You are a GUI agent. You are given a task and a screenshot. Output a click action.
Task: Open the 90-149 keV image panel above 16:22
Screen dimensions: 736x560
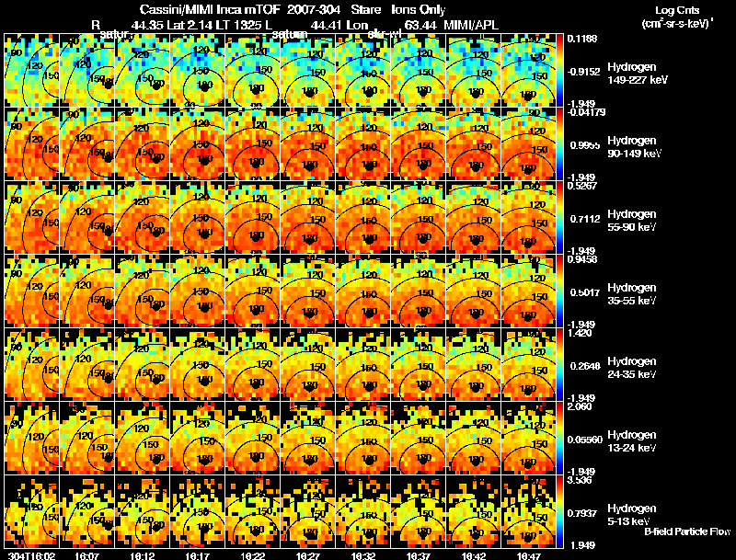point(252,144)
